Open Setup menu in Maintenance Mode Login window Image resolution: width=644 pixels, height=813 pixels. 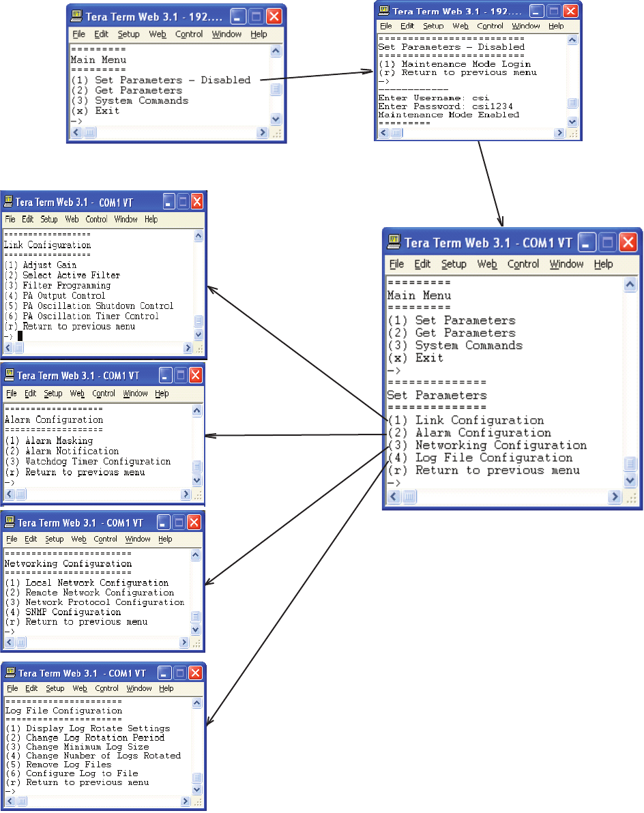[433, 26]
